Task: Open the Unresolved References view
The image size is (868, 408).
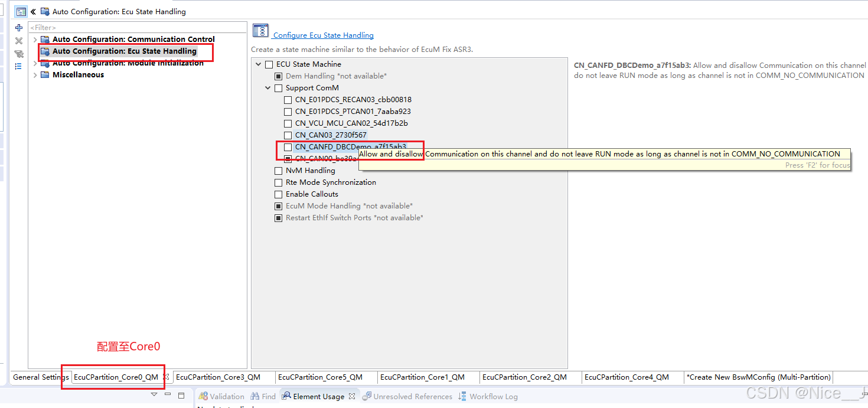Action: (407, 396)
